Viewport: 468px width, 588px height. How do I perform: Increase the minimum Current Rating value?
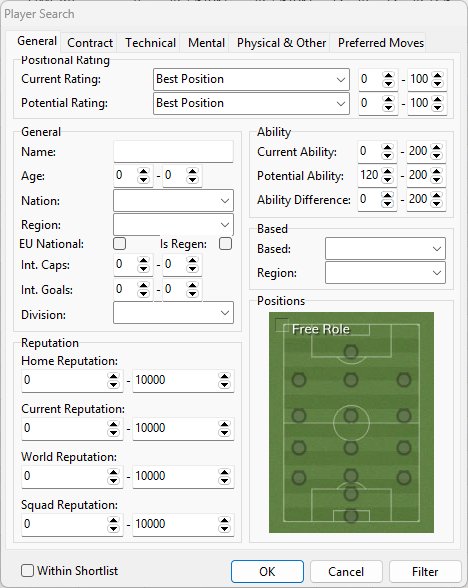pyautogui.click(x=388, y=75)
